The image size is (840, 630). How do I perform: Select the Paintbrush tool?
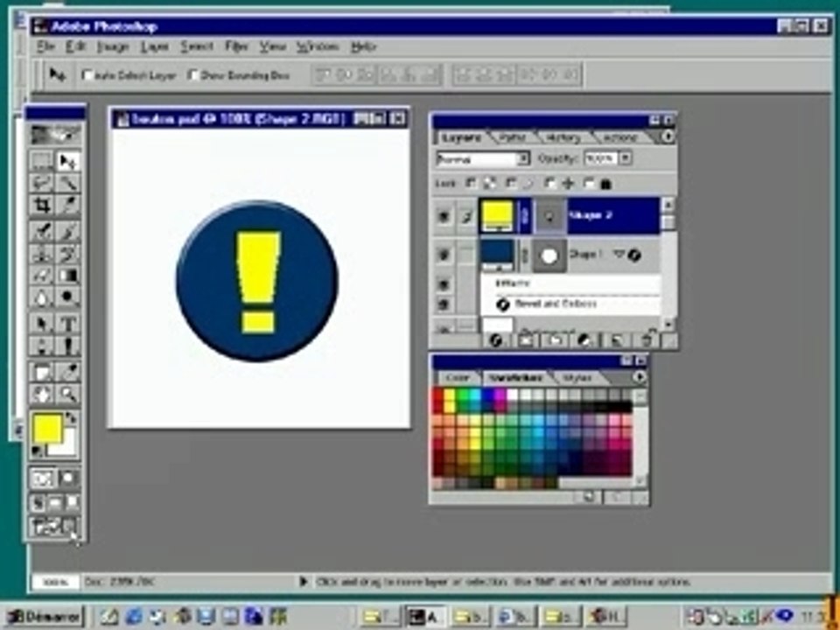pos(68,231)
